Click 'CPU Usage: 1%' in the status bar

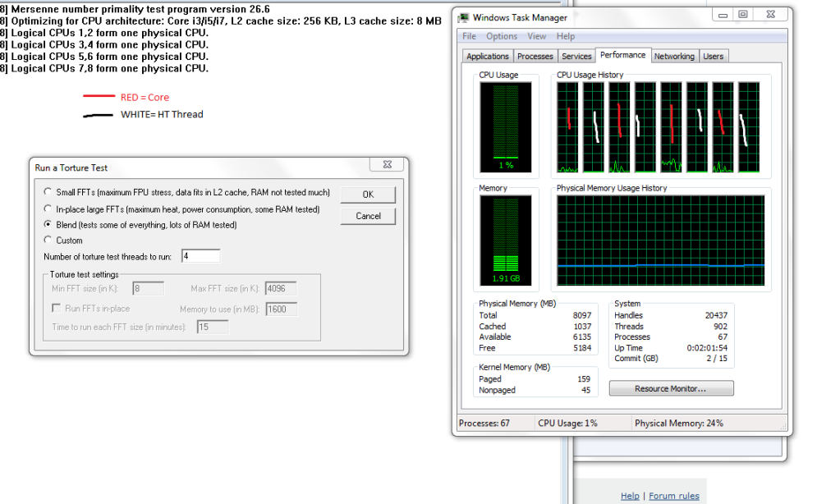pos(567,423)
